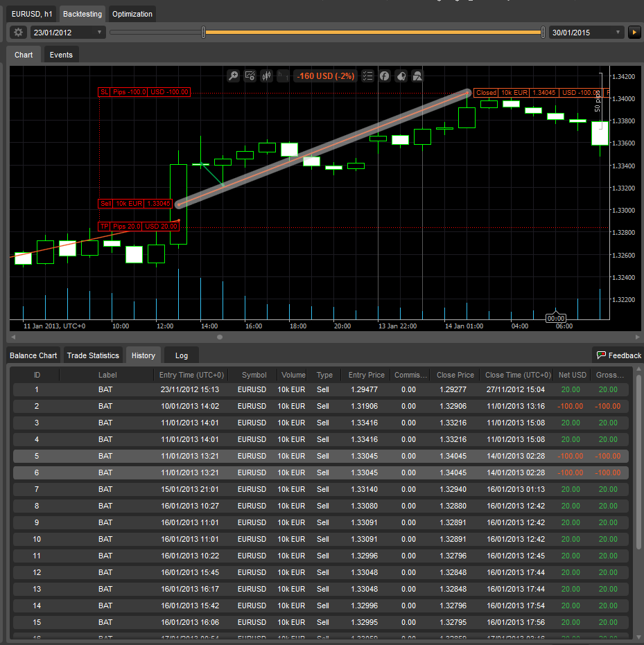Viewport: 644px width, 645px height.
Task: Open the Balance Chart tab
Action: (33, 355)
